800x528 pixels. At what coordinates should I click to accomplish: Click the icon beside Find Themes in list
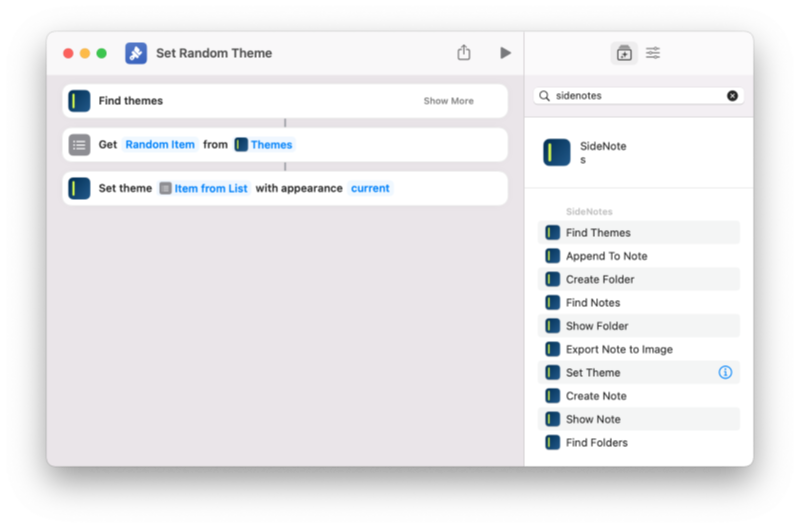[x=553, y=233]
